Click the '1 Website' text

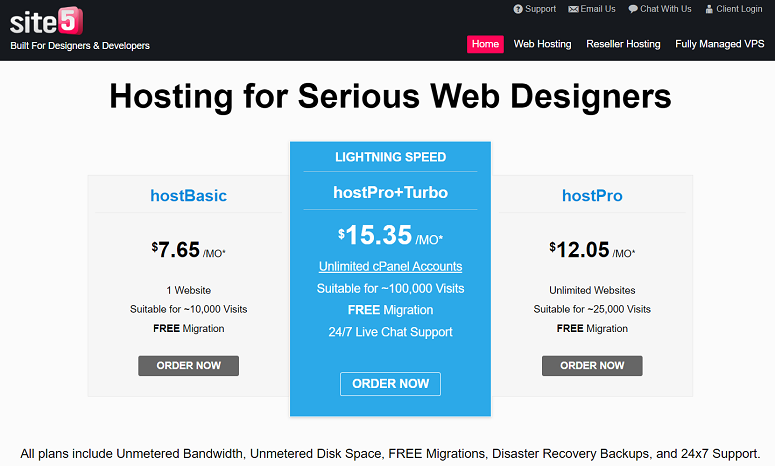pyautogui.click(x=188, y=291)
